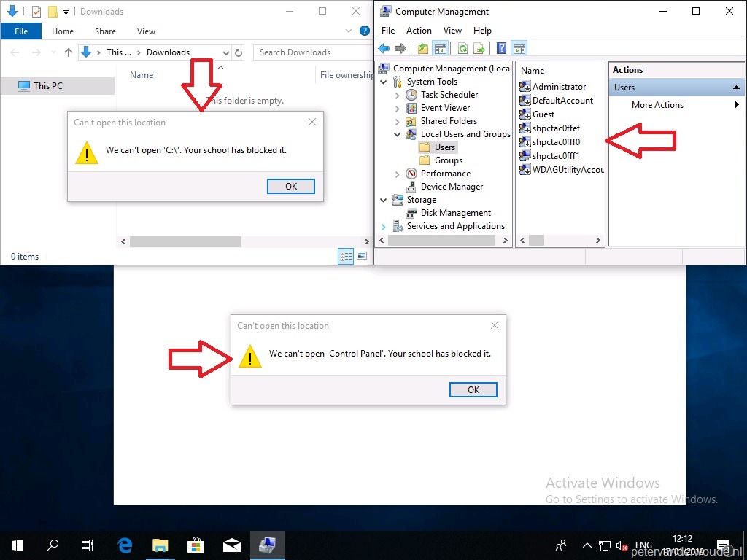Click inside the Search Downloads box

[306, 52]
